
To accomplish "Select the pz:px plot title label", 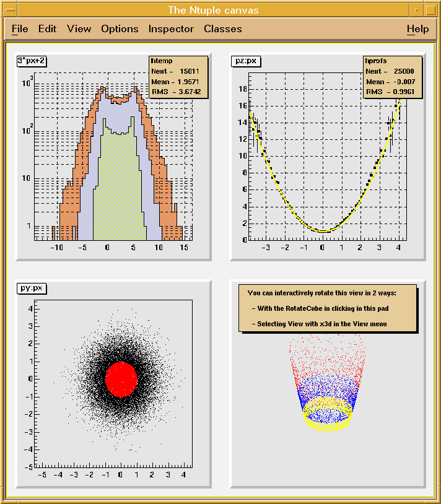I will click(247, 61).
